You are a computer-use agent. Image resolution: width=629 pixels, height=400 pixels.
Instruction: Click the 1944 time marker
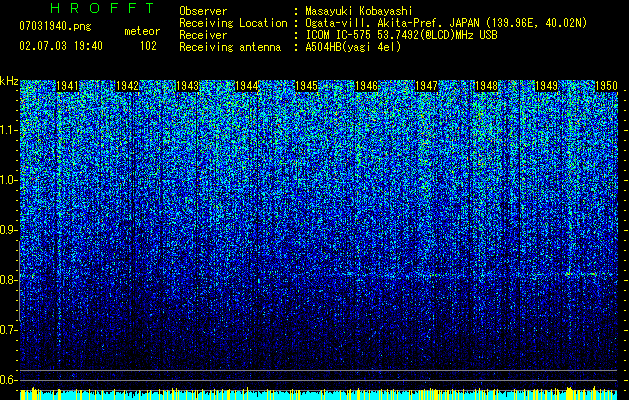[247, 86]
